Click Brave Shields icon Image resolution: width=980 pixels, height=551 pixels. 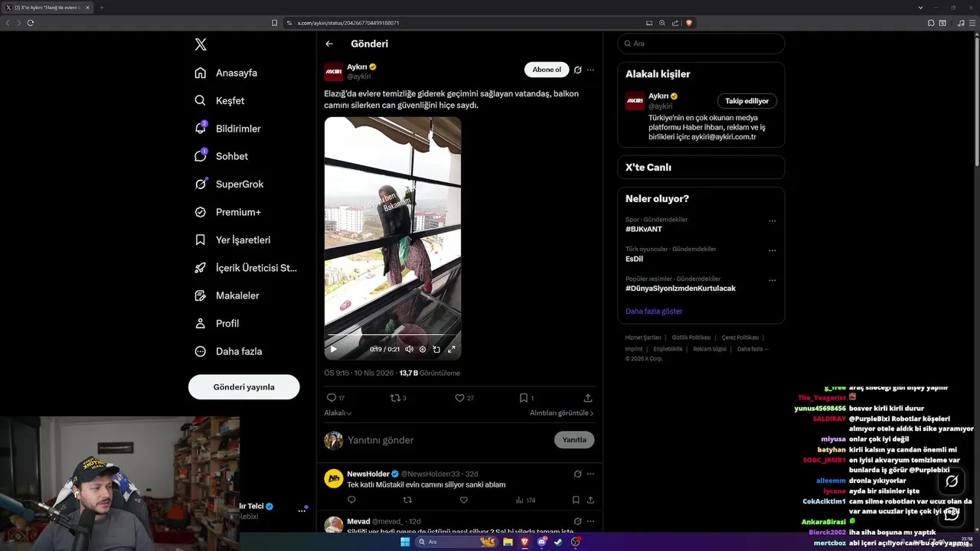coord(689,23)
